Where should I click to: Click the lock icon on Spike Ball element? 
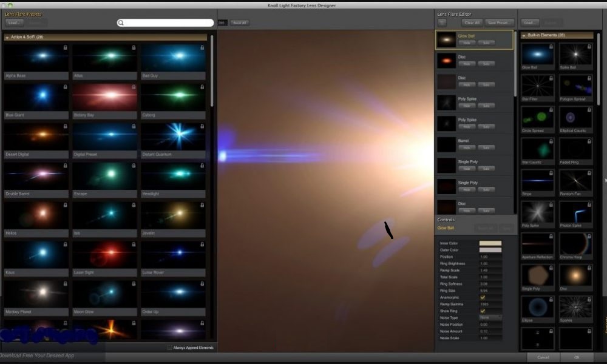click(x=589, y=47)
